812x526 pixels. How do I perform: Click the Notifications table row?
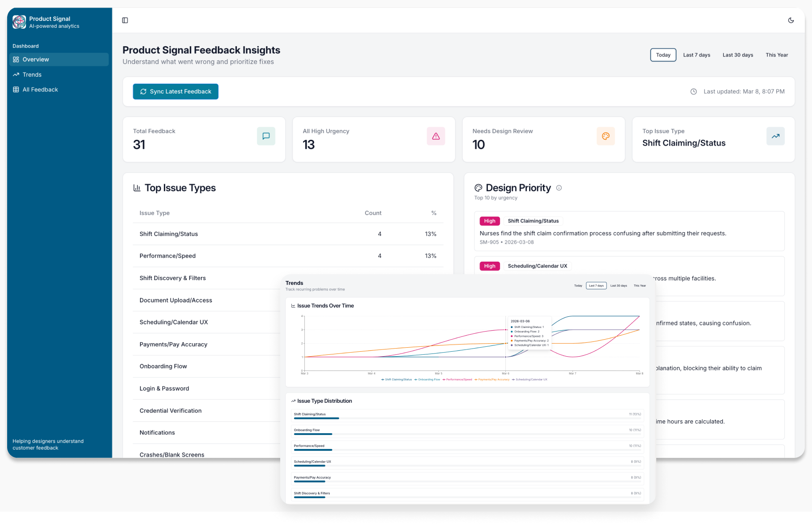point(207,433)
